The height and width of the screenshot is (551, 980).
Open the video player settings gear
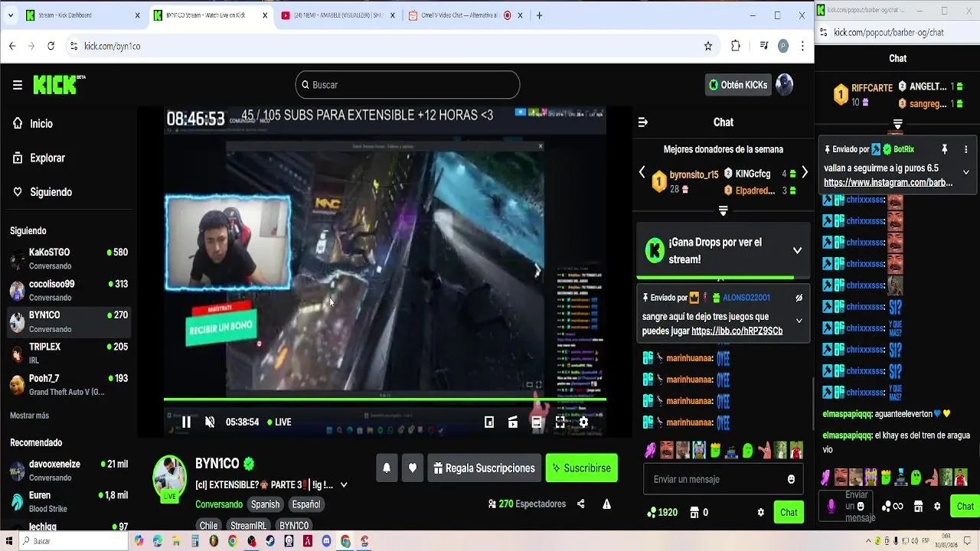pyautogui.click(x=583, y=422)
